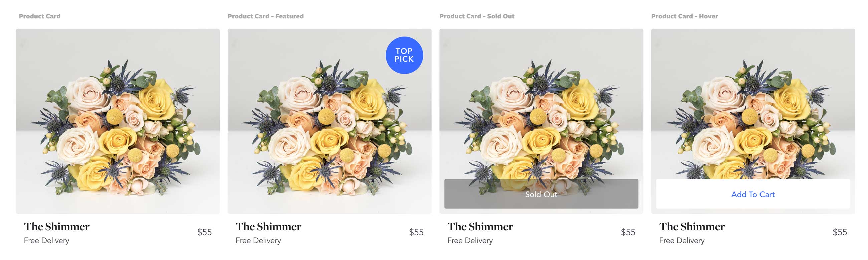
Task: Click The Shimmer title under Sold Out card
Action: pyautogui.click(x=480, y=227)
